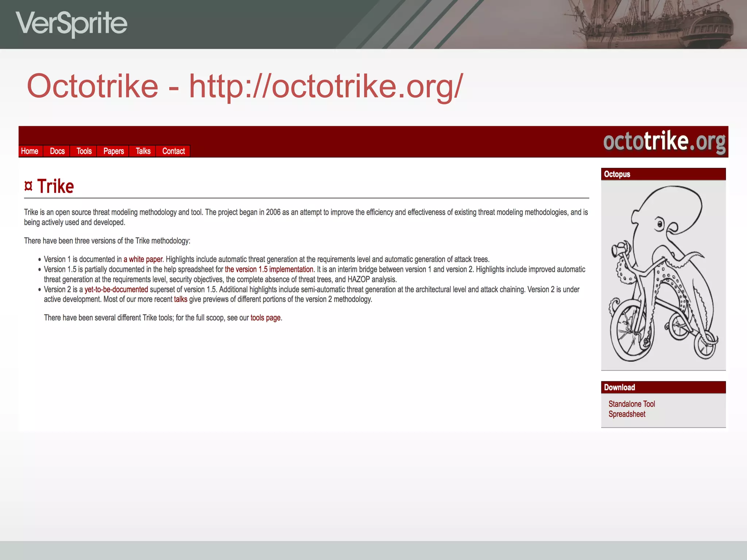
Task: Click the octotrike.org site logo
Action: pyautogui.click(x=664, y=141)
